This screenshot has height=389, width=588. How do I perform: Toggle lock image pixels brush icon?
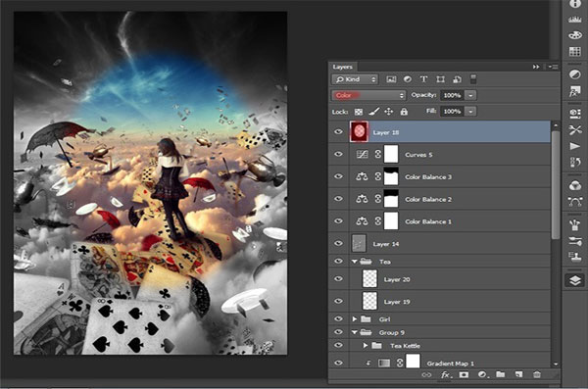pyautogui.click(x=374, y=112)
